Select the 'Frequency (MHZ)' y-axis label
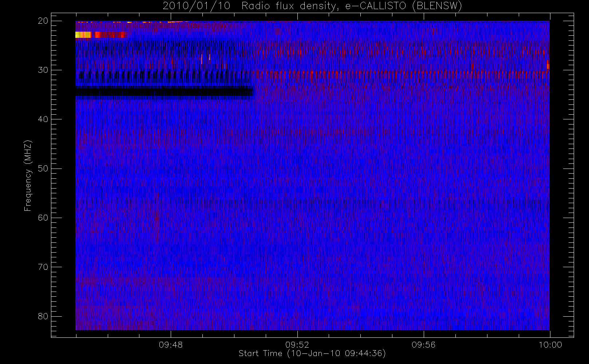 click(28, 175)
